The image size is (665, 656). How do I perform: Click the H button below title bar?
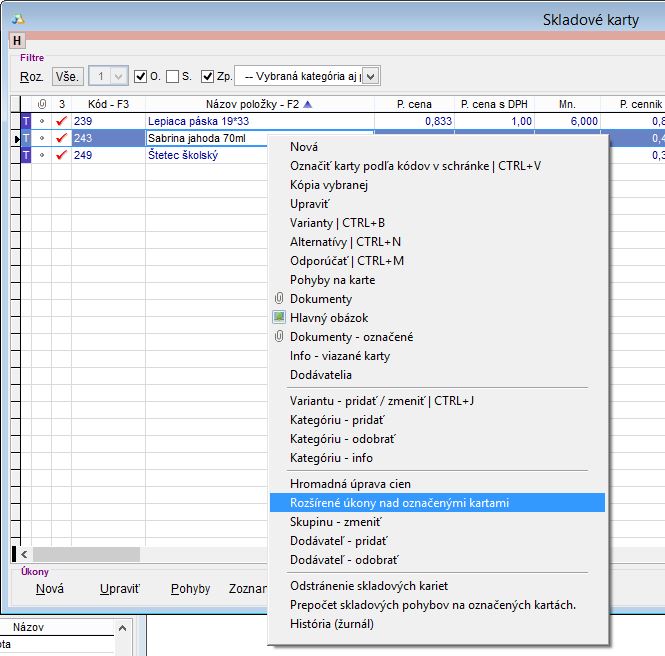click(x=17, y=40)
